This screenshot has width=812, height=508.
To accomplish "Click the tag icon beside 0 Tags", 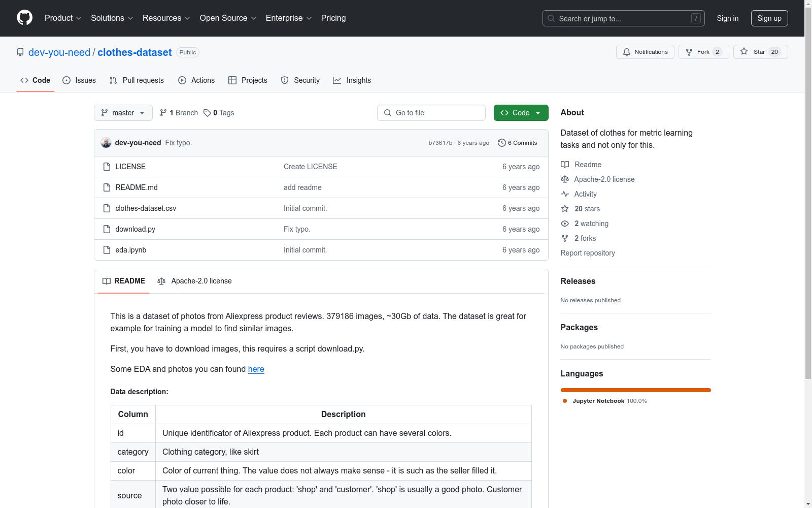I will click(207, 113).
